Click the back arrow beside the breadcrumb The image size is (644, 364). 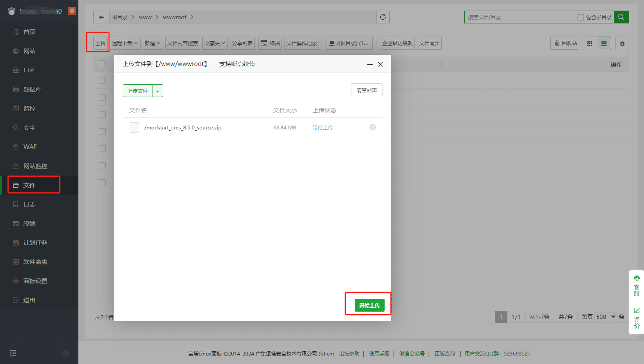[x=101, y=17]
